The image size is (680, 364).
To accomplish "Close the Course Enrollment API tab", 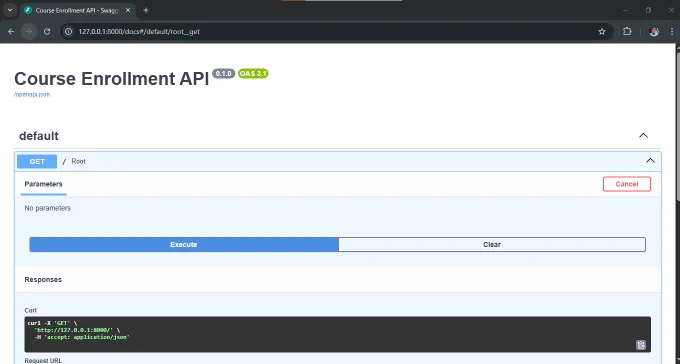I will pyautogui.click(x=128, y=10).
